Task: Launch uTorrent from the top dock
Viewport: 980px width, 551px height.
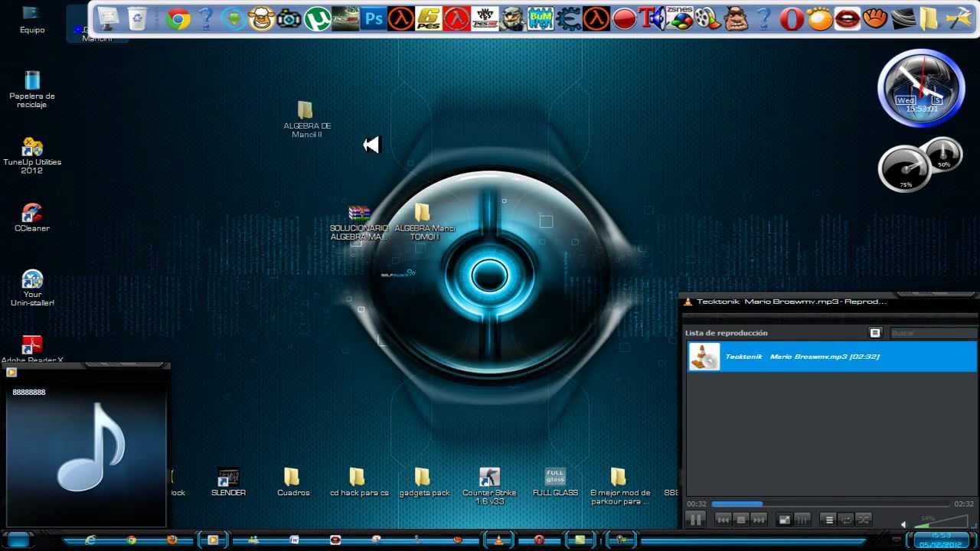Action: point(317,18)
